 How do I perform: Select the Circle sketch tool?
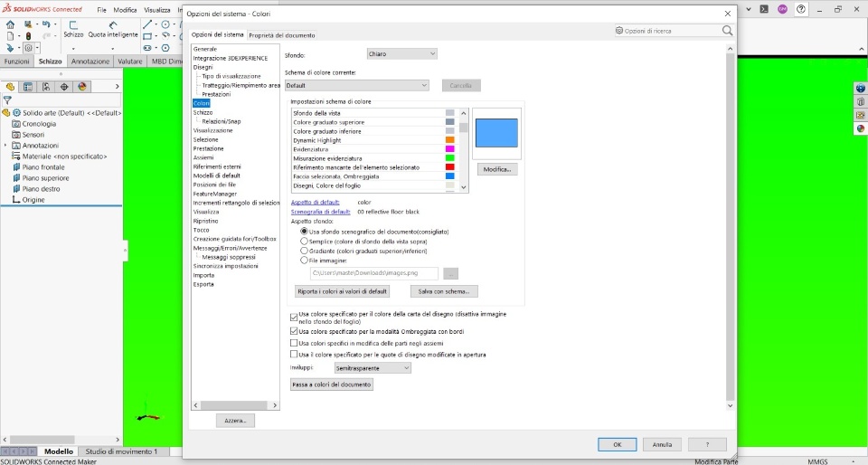(165, 24)
